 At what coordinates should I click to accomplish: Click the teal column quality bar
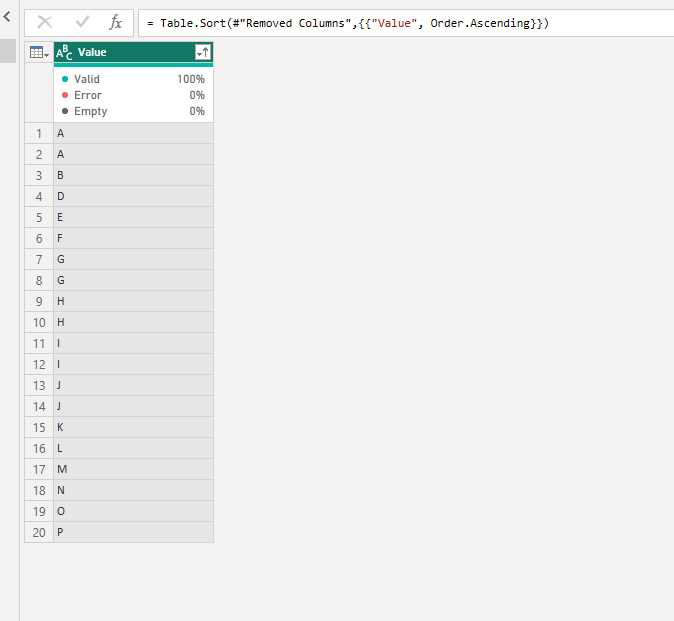point(133,65)
